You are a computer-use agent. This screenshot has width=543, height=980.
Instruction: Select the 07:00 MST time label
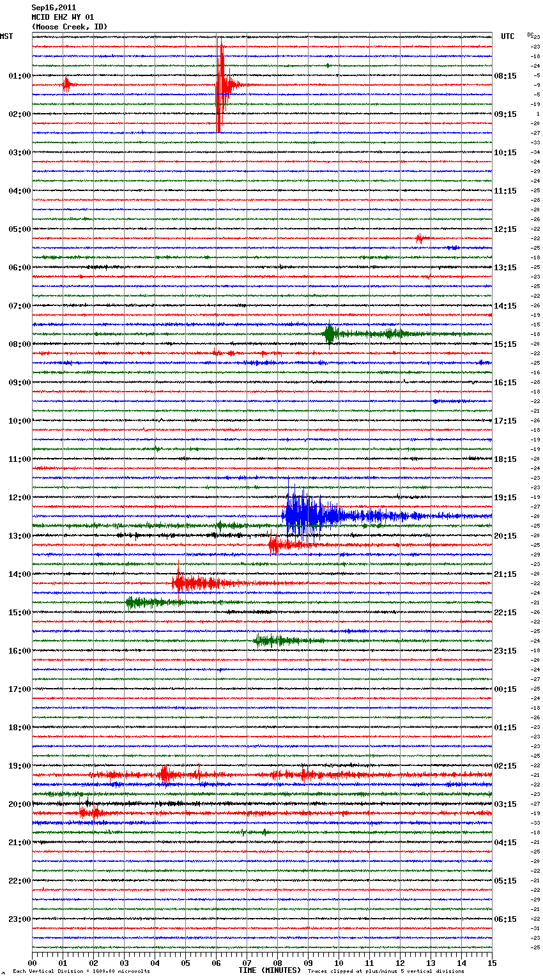19,305
